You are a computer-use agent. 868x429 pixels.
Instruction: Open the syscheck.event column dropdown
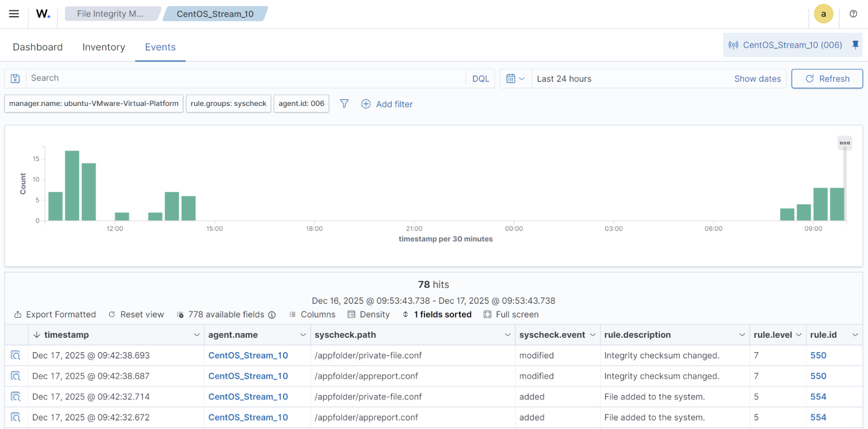click(593, 335)
